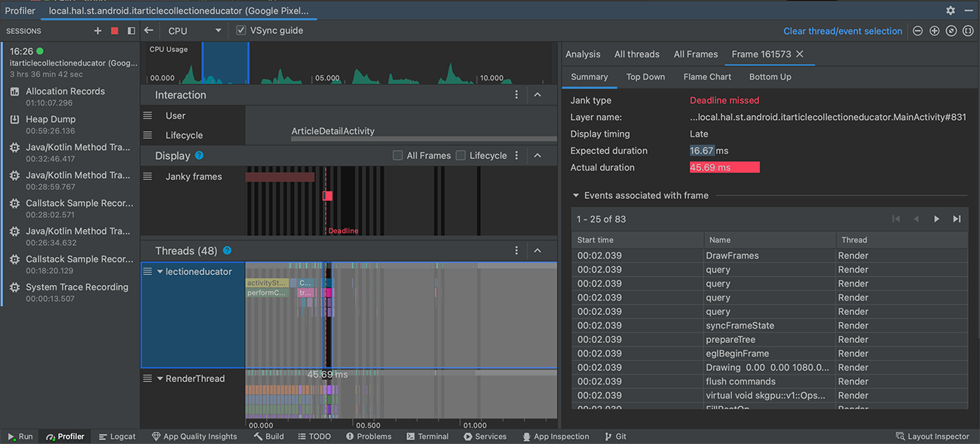This screenshot has height=444, width=980.
Task: Toggle the VSync guide checkbox
Action: [240, 30]
